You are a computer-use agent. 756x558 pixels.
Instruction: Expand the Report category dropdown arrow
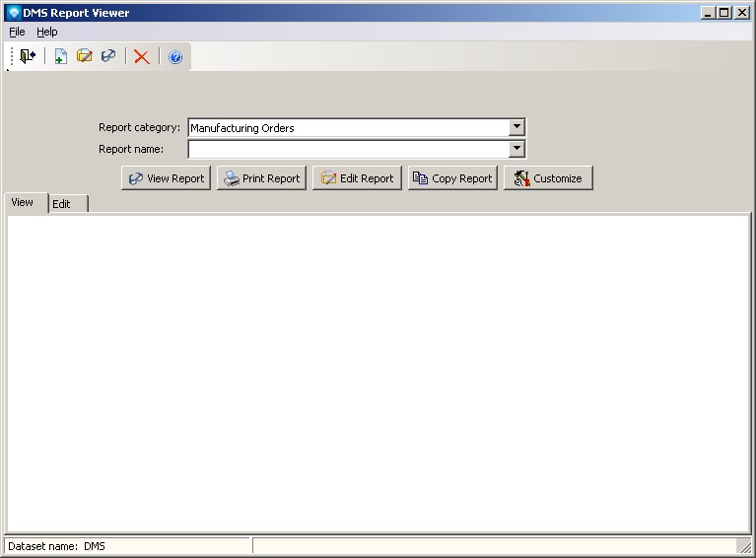pos(516,127)
